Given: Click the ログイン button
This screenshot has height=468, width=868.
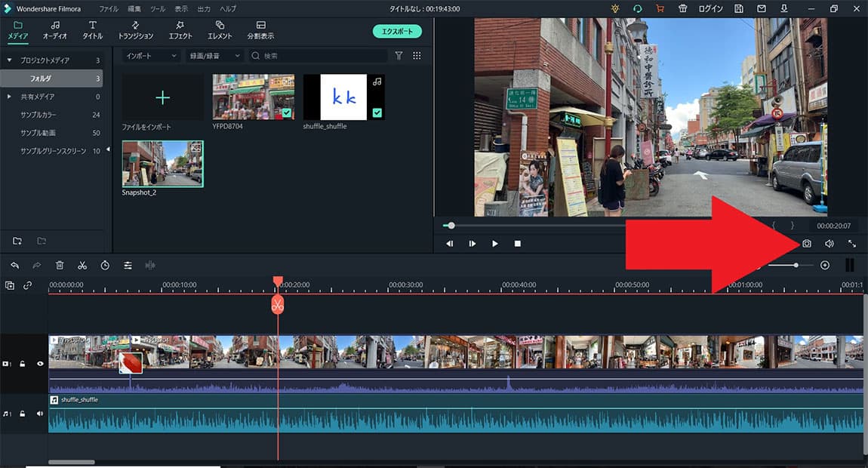Looking at the screenshot, I should pos(710,9).
